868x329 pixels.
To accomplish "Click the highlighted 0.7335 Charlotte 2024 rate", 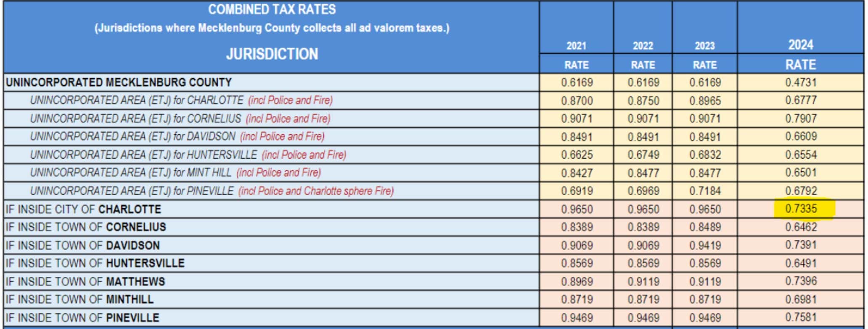I will (801, 209).
